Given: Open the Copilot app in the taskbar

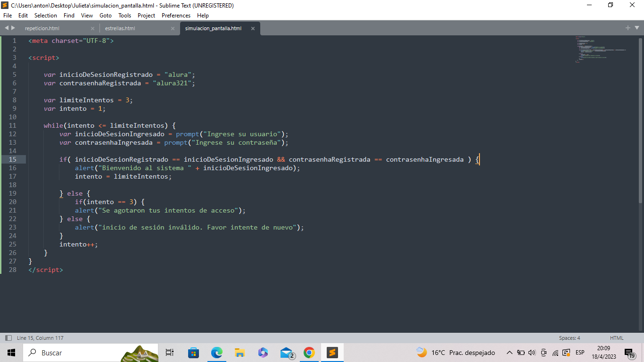Looking at the screenshot, I should 263,353.
